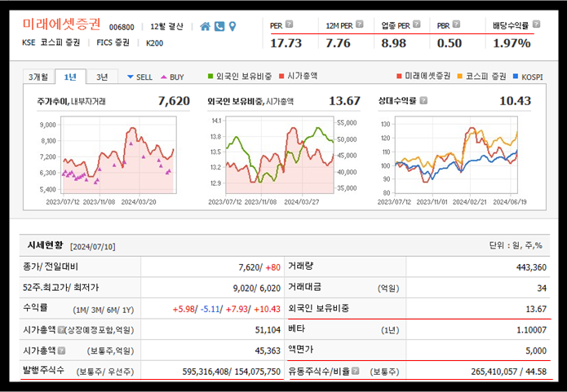Click 업종 PER value 8.98
567x392 pixels.
point(394,43)
